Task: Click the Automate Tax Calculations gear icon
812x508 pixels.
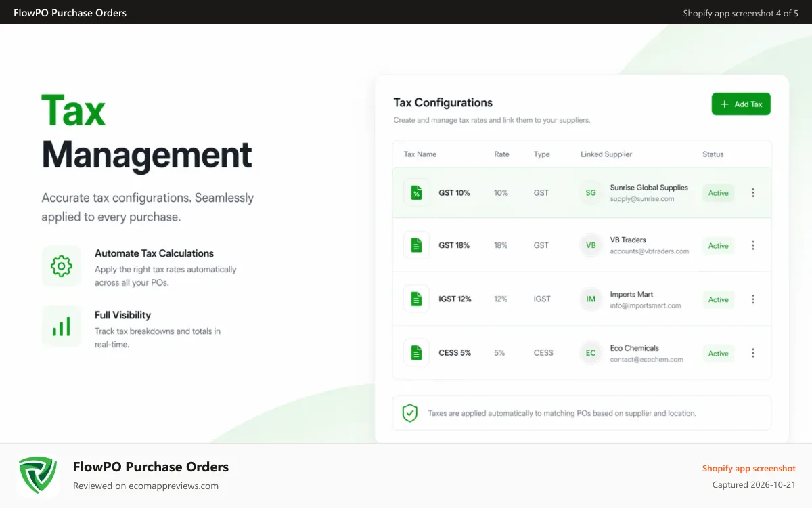Action: click(x=62, y=266)
